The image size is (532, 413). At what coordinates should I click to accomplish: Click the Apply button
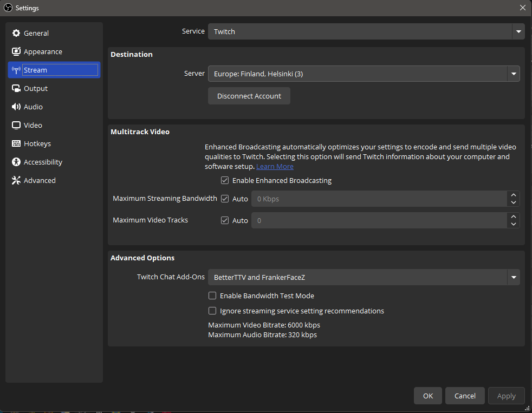point(506,396)
